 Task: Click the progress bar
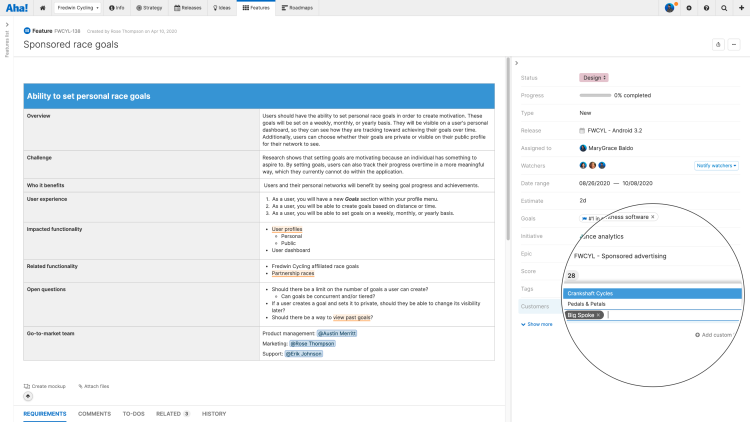coord(595,95)
